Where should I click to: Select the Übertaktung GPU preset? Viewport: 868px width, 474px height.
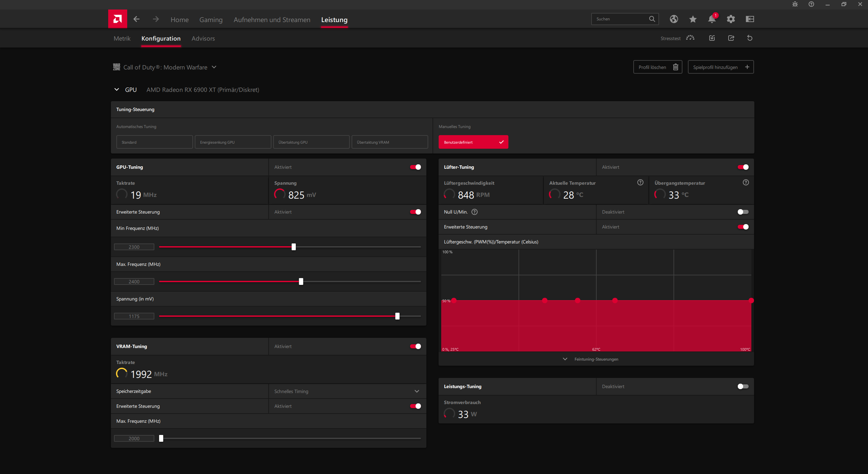tap(311, 142)
